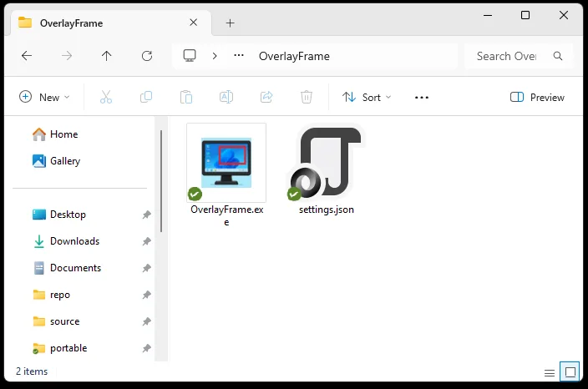The width and height of the screenshot is (588, 389).
Task: Click the pin icon next to Downloads
Action: click(x=147, y=241)
